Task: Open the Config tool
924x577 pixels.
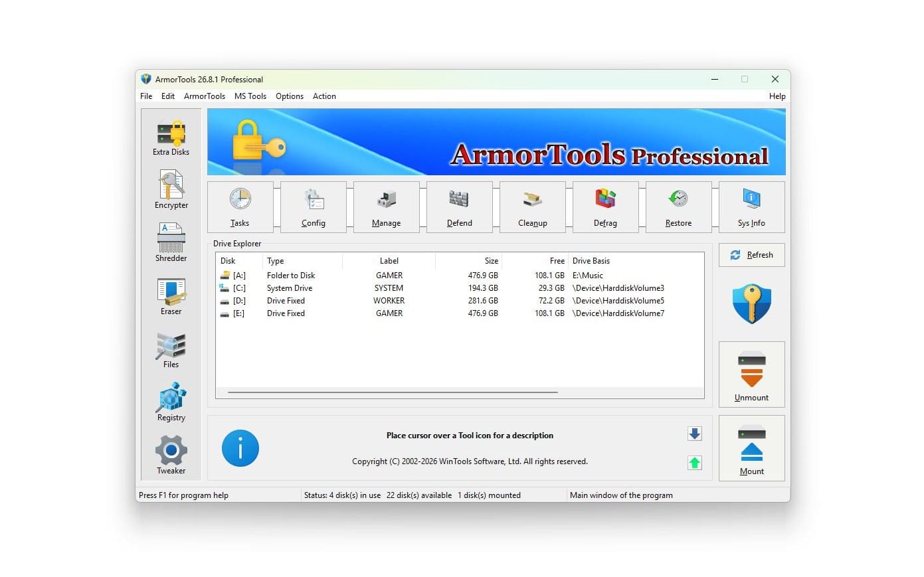Action: [314, 206]
